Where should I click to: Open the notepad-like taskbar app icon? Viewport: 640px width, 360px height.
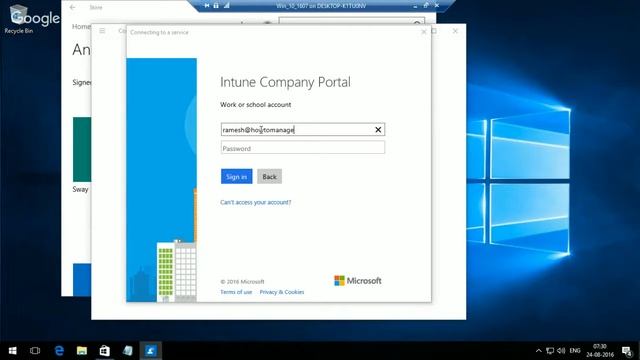[x=127, y=351]
